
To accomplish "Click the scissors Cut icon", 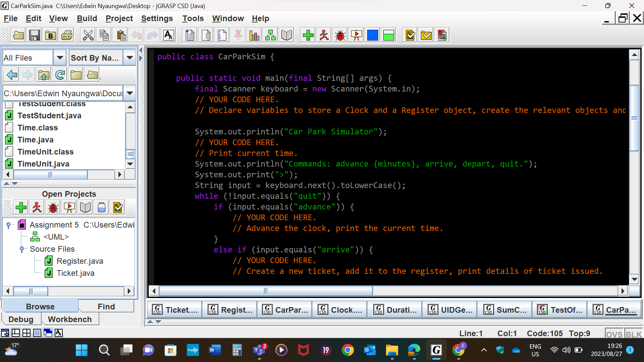I will (x=88, y=35).
